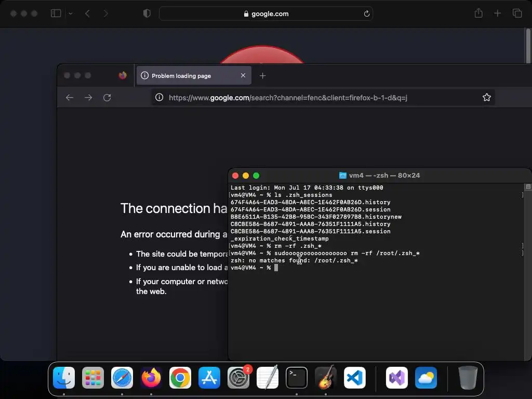Bookmark this page with the star icon

coord(486,97)
